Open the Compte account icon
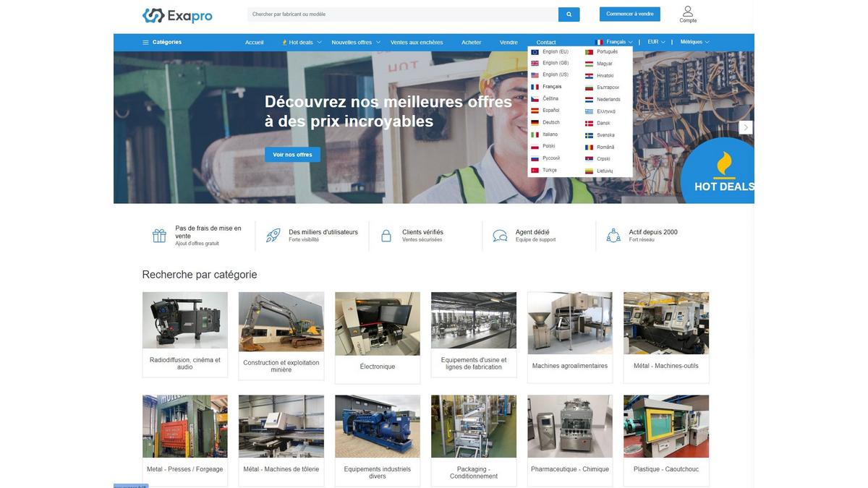The image size is (868, 488). click(x=688, y=14)
